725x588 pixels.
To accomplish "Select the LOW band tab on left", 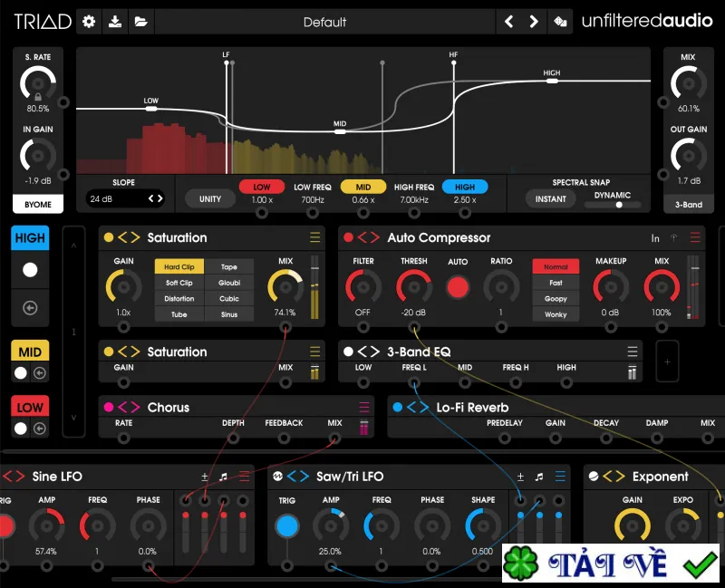I will (x=30, y=408).
